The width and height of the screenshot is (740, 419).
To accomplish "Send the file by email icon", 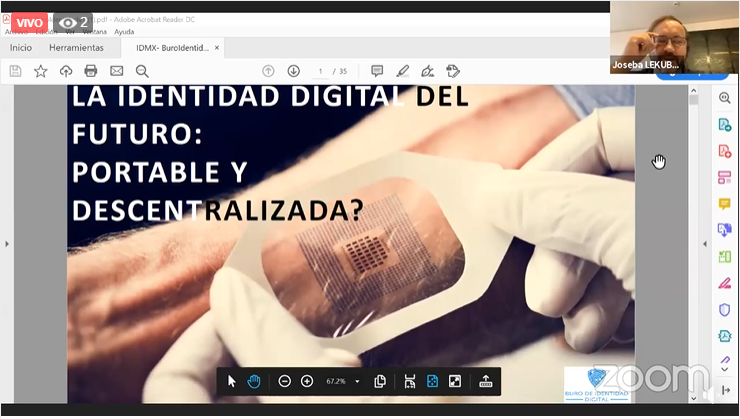I will coord(117,71).
